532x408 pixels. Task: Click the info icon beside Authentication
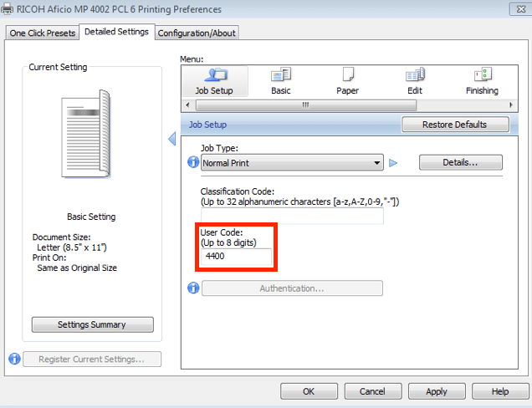pyautogui.click(x=193, y=288)
